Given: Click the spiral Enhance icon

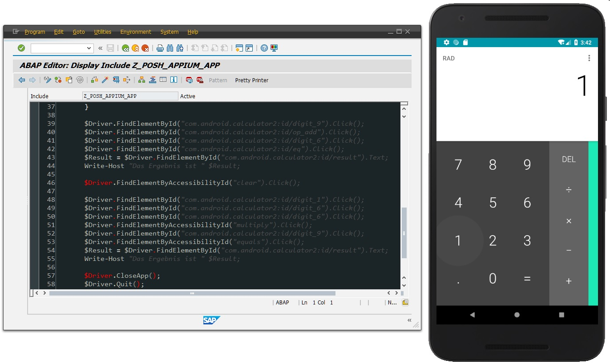Looking at the screenshot, I should tap(80, 80).
